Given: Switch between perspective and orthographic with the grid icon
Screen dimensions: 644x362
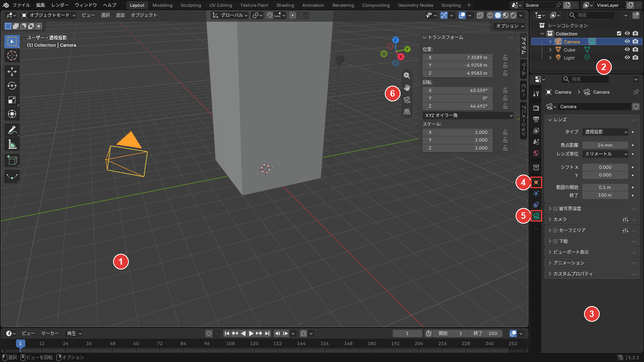Looking at the screenshot, I should click(x=407, y=112).
